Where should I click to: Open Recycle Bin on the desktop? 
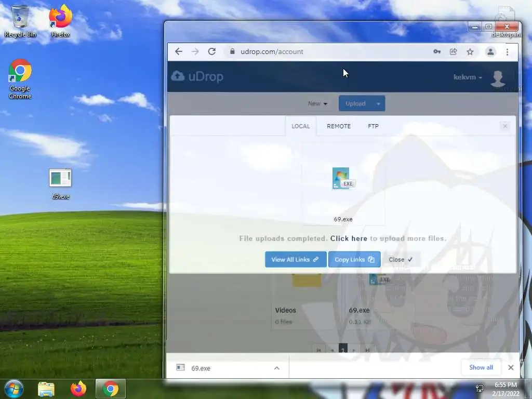[20, 21]
